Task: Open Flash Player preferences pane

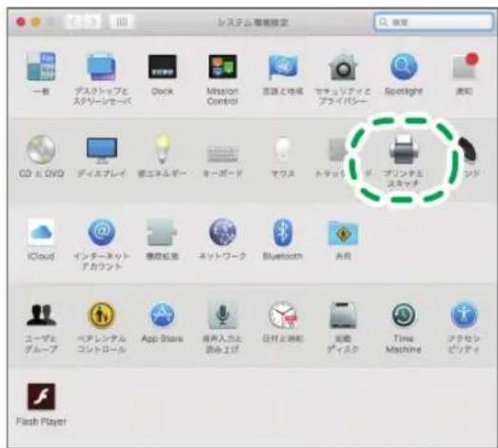Action: tap(41, 397)
